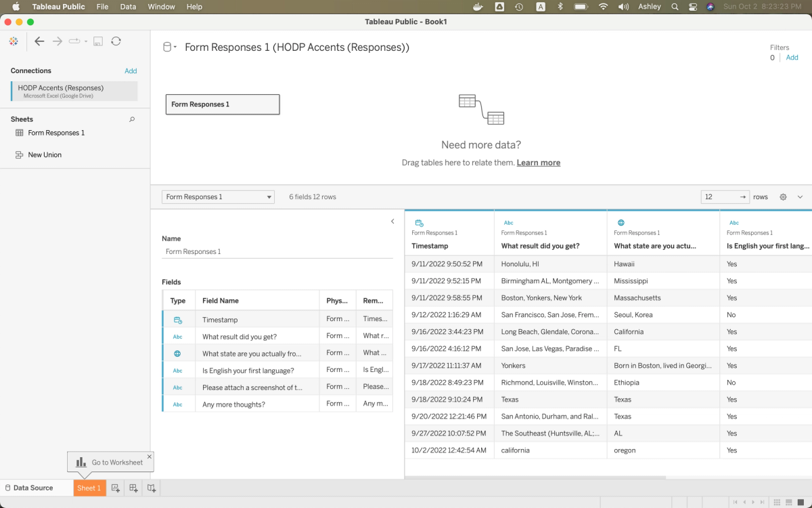The image size is (812, 508).
Task: Close the Go to Worksheet tooltip
Action: coord(150,457)
